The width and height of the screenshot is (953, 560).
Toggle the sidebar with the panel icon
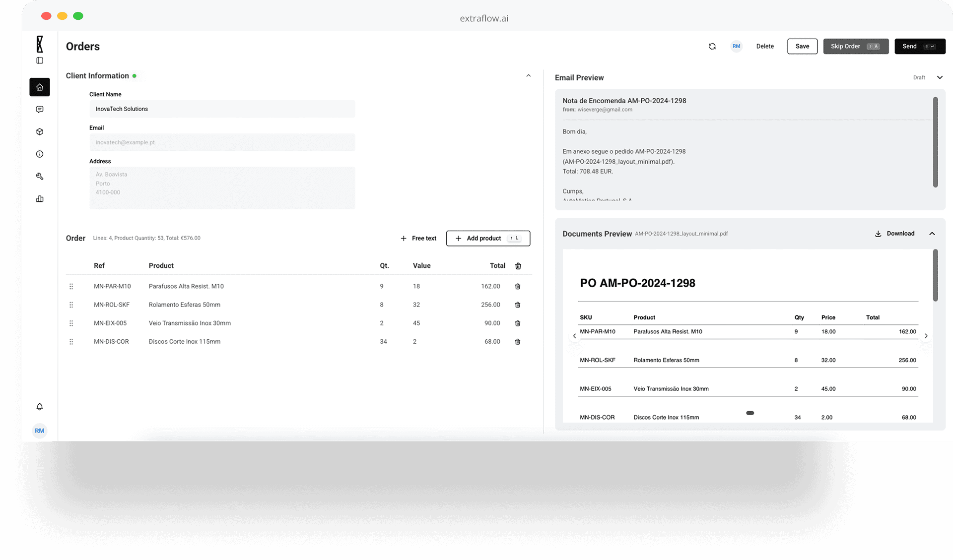(x=39, y=61)
